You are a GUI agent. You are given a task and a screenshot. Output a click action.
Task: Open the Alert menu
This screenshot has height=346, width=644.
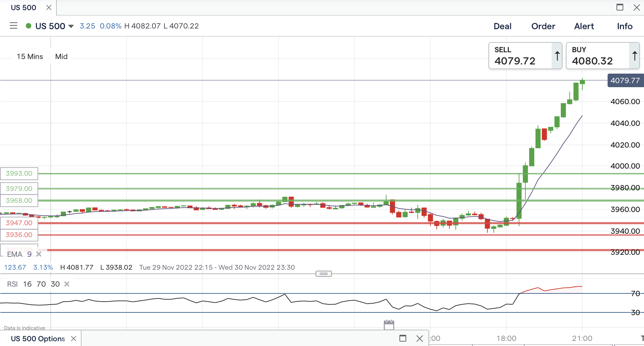584,26
